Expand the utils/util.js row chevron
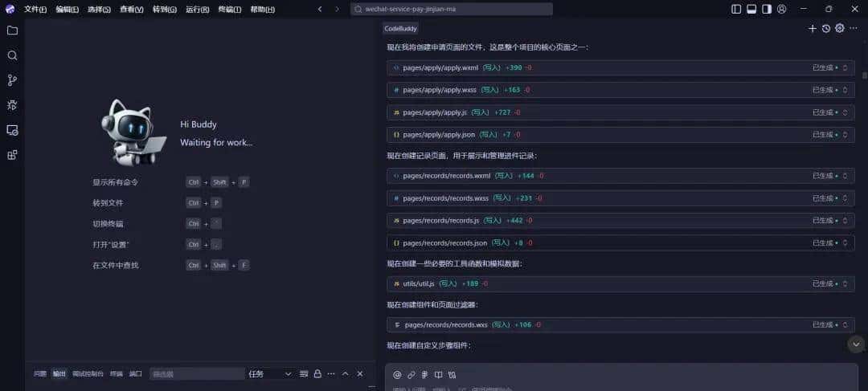The image size is (868, 391). click(x=845, y=283)
